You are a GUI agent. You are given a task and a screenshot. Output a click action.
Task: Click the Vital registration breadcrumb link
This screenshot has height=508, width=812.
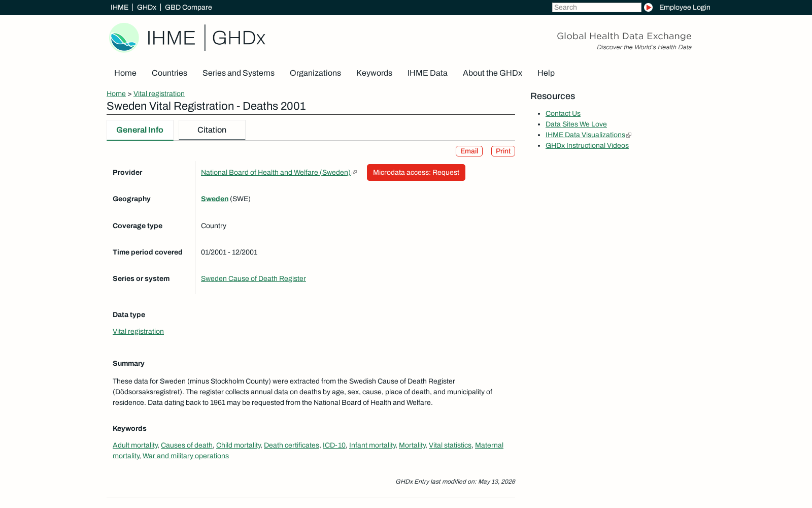159,94
